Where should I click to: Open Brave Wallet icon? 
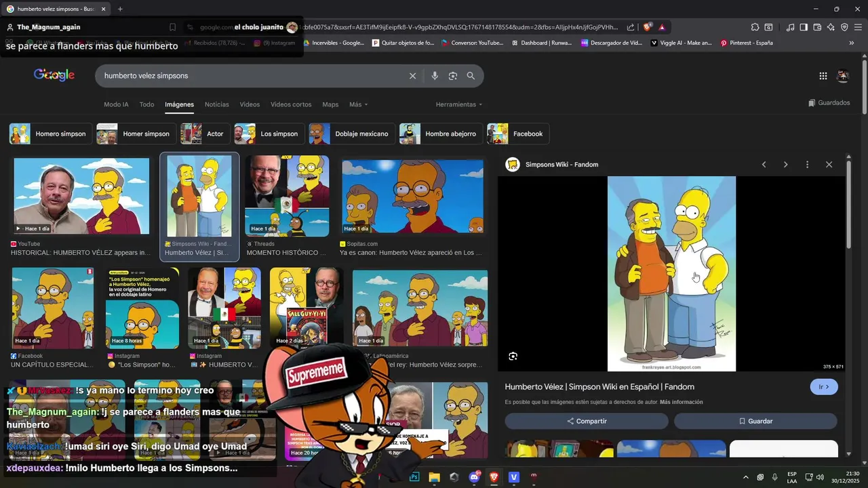point(817,27)
